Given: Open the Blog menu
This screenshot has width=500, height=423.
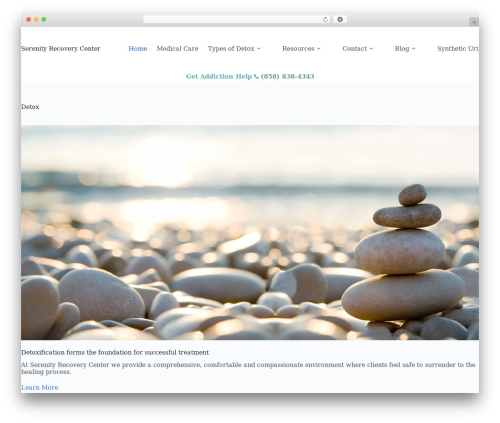Looking at the screenshot, I should 402,49.
